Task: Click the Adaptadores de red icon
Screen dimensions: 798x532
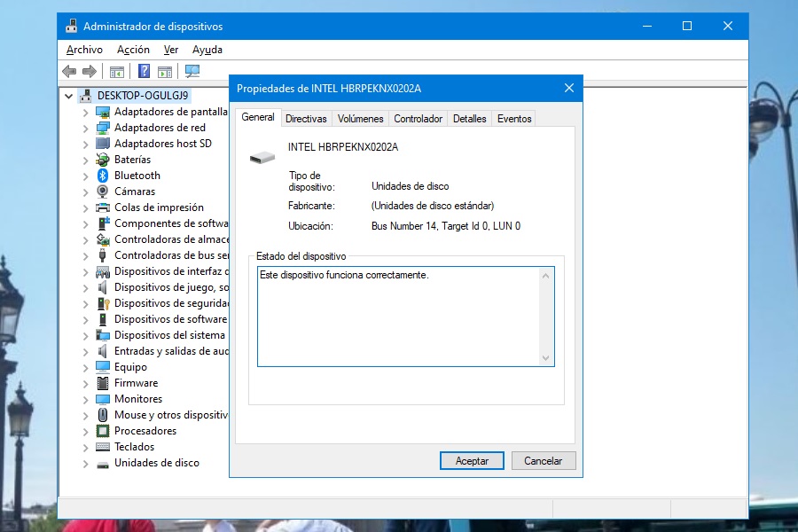Action: [103, 128]
